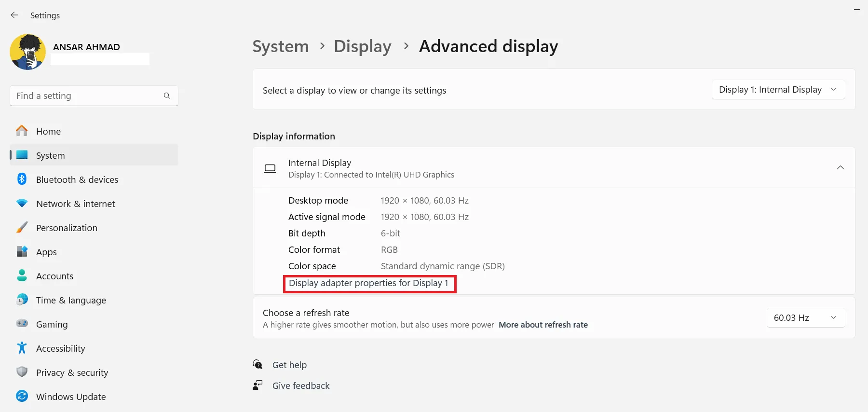Click the Windows Update sync icon
Viewport: 868px width, 412px height.
pos(22,396)
